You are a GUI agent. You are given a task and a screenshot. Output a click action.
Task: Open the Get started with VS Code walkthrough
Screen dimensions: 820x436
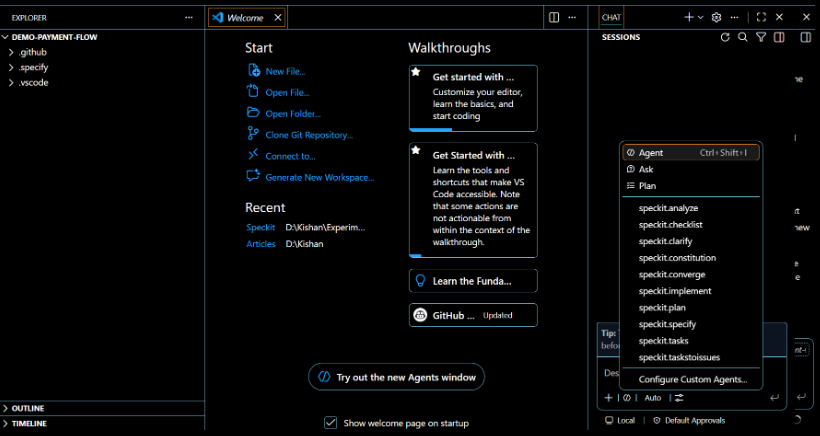(x=473, y=98)
